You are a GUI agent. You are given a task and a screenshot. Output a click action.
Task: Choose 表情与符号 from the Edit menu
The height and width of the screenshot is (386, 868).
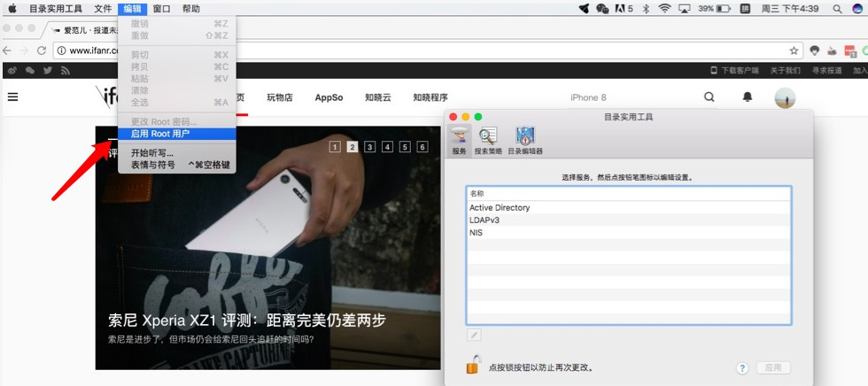point(177,165)
